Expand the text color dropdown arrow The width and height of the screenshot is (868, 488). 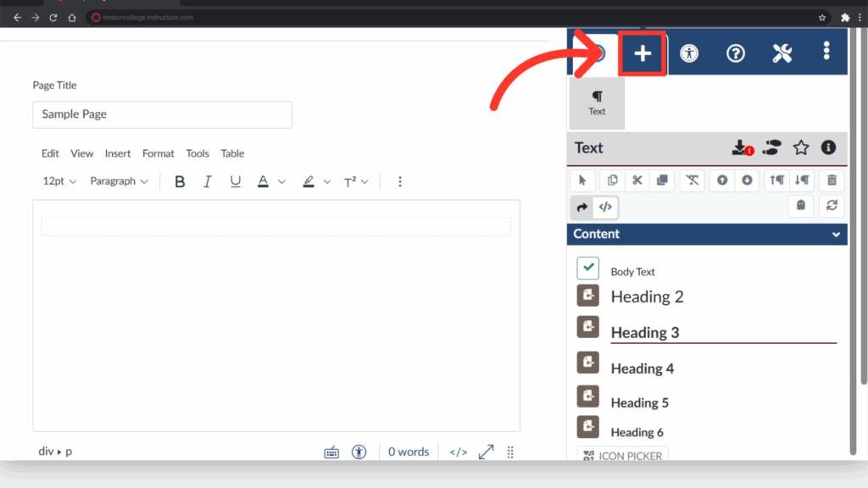[281, 181]
